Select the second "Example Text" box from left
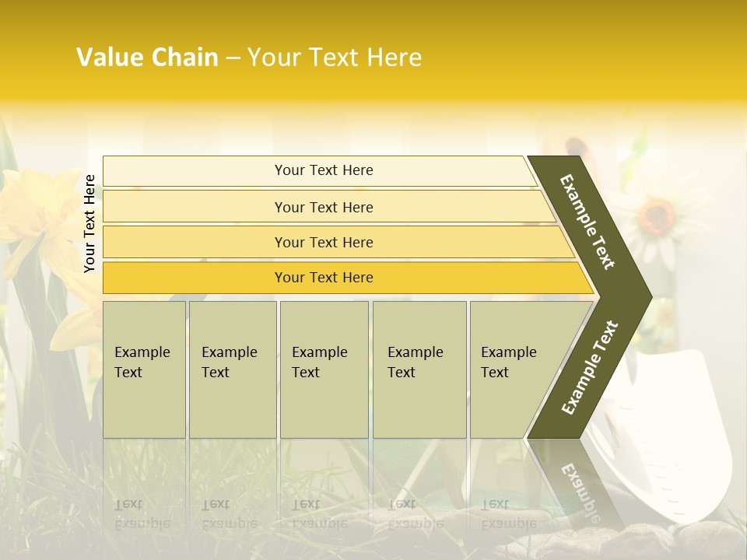 (233, 369)
